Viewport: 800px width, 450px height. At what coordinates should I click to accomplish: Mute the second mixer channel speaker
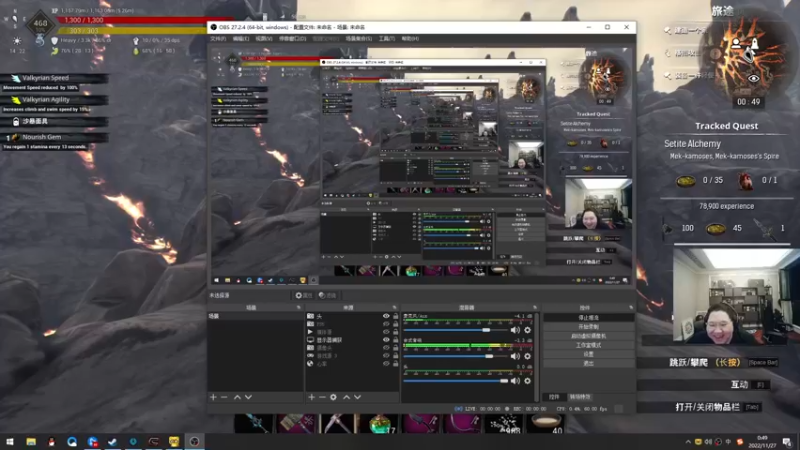click(x=515, y=356)
